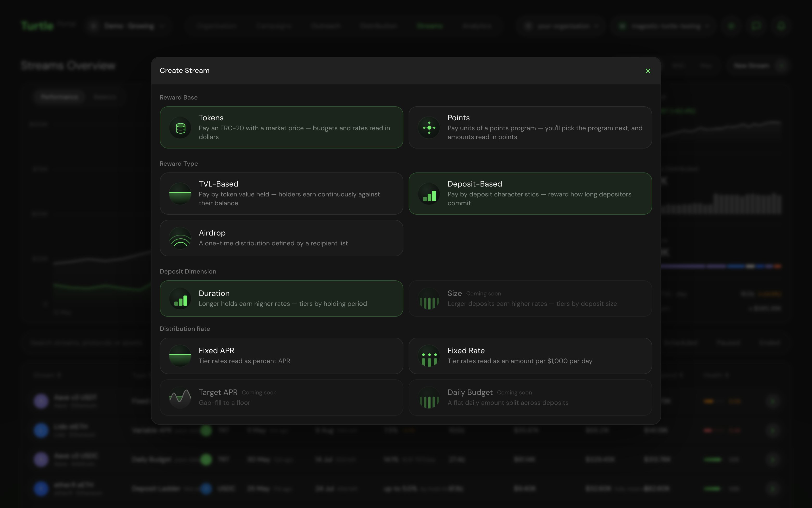Click the Duration rising bars icon
The image size is (812, 508).
[180, 299]
